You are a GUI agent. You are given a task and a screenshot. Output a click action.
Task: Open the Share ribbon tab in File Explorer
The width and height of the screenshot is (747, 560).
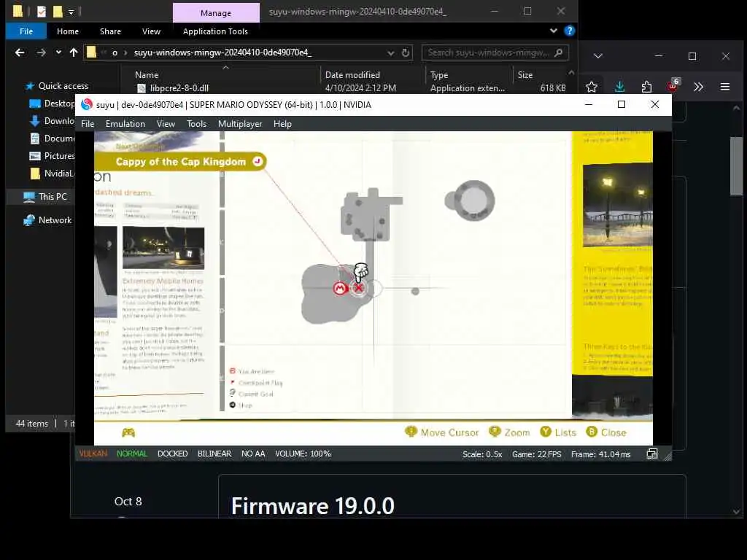tap(110, 31)
